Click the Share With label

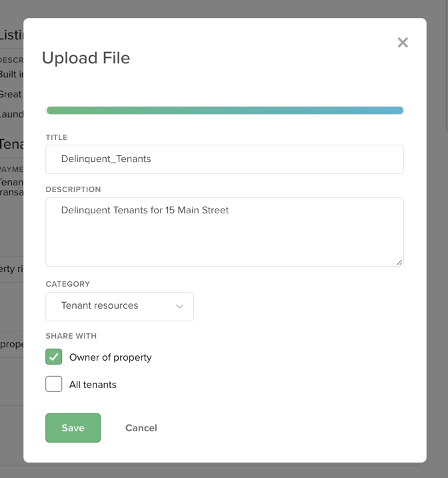pos(71,336)
